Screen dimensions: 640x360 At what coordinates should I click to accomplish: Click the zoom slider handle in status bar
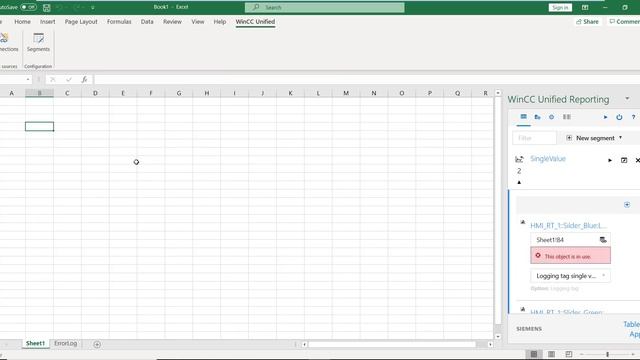607,354
